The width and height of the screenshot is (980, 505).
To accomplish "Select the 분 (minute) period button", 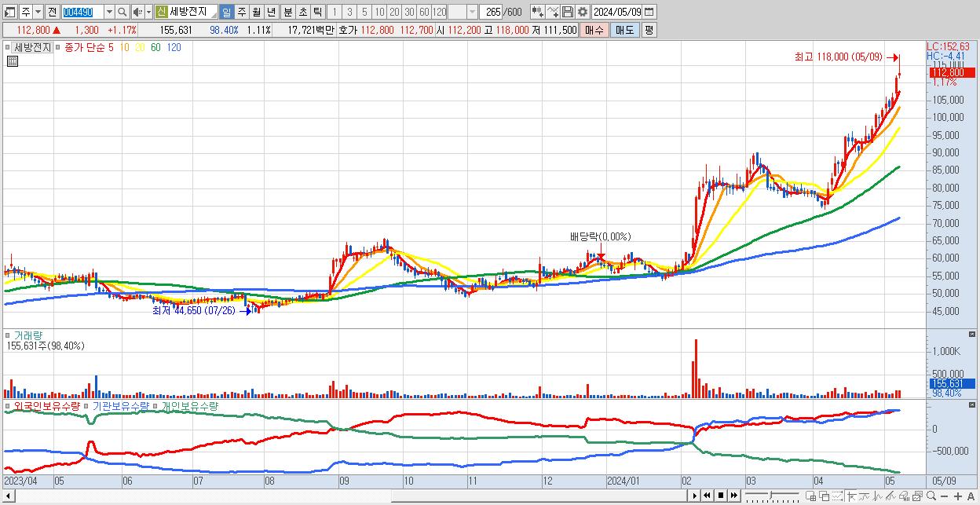I will 288,12.
